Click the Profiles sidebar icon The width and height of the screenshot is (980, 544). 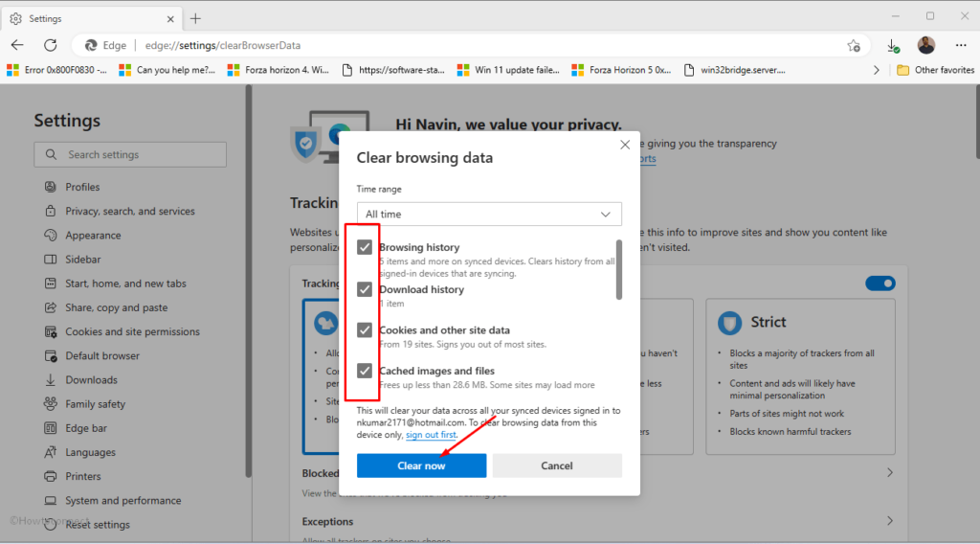[x=50, y=187]
